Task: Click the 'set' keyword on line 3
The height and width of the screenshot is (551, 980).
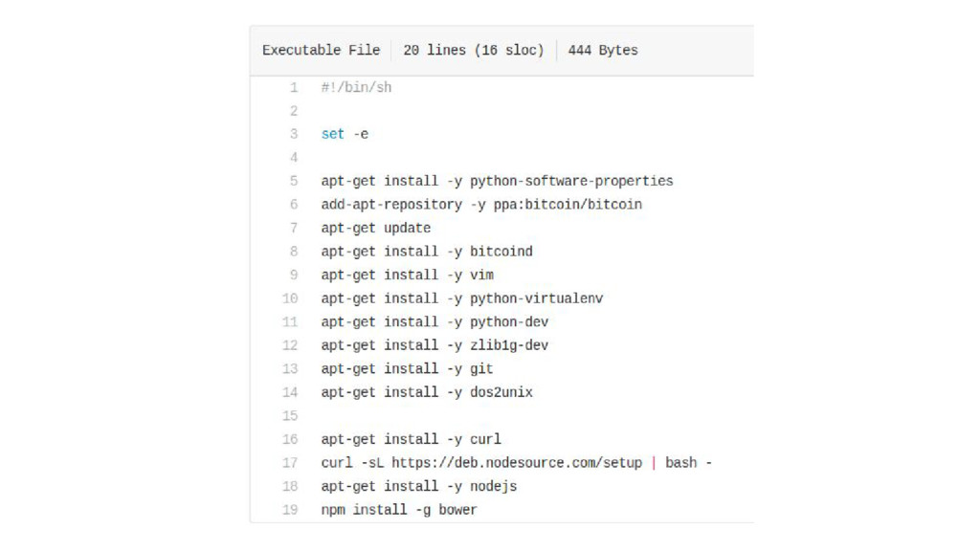Action: click(332, 134)
